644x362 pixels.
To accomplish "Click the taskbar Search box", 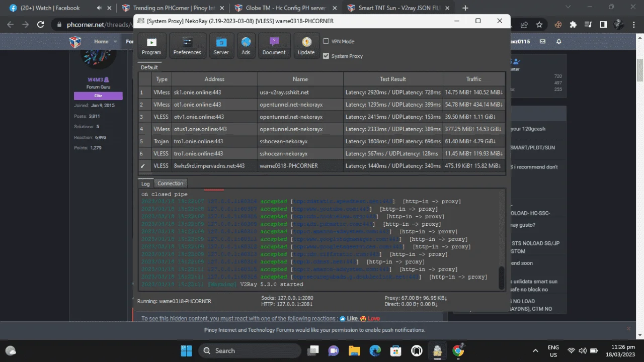I will click(250, 350).
